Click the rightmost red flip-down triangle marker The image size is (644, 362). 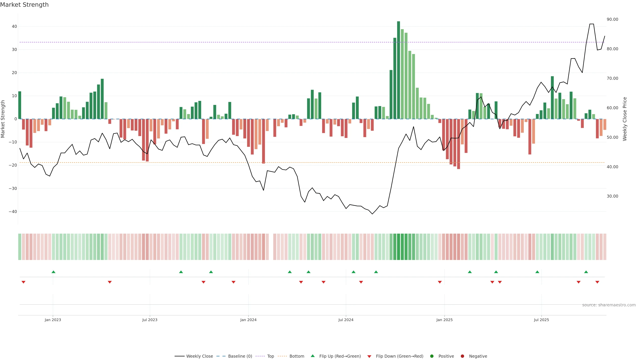[597, 282]
